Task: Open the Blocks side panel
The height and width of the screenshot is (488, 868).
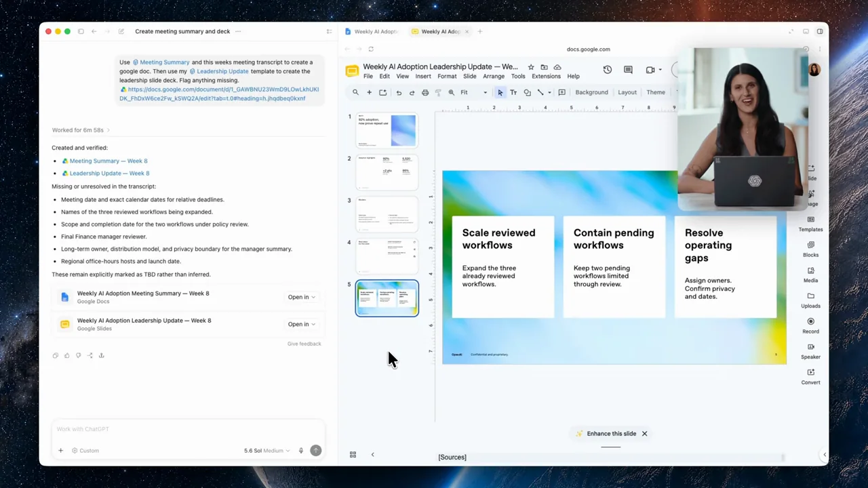Action: [810, 249]
